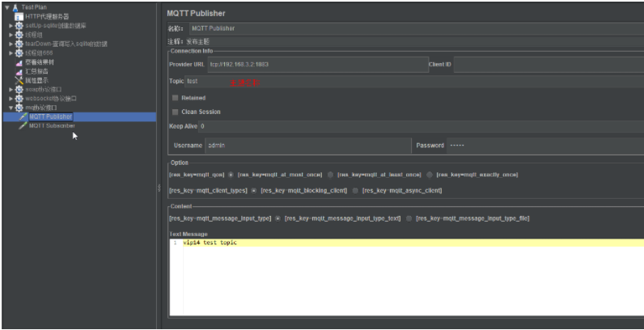Click the gear icon of tearDown thread group

pyautogui.click(x=19, y=44)
